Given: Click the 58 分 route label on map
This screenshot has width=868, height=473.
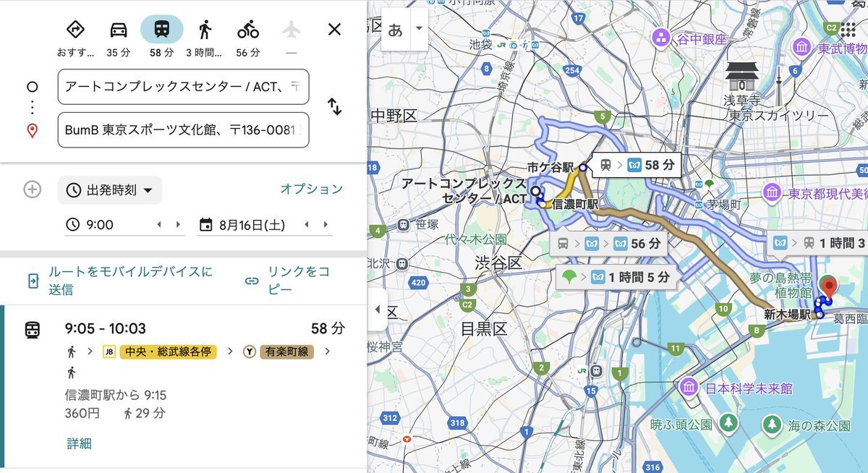Looking at the screenshot, I should [x=636, y=165].
